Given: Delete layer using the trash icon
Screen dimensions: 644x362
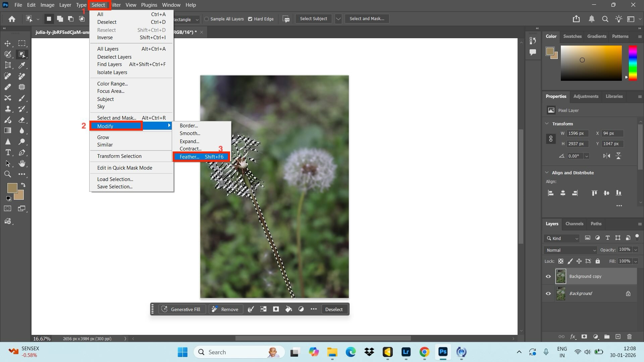Looking at the screenshot, I should pos(629,337).
